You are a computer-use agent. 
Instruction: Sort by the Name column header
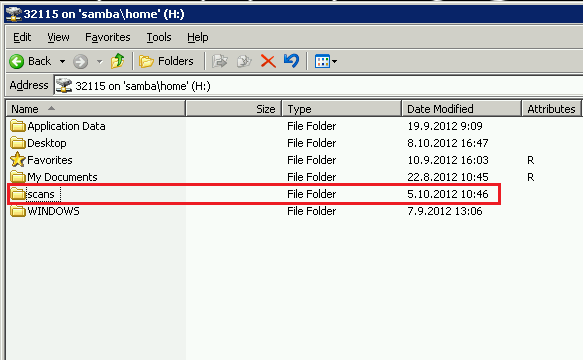pos(96,109)
